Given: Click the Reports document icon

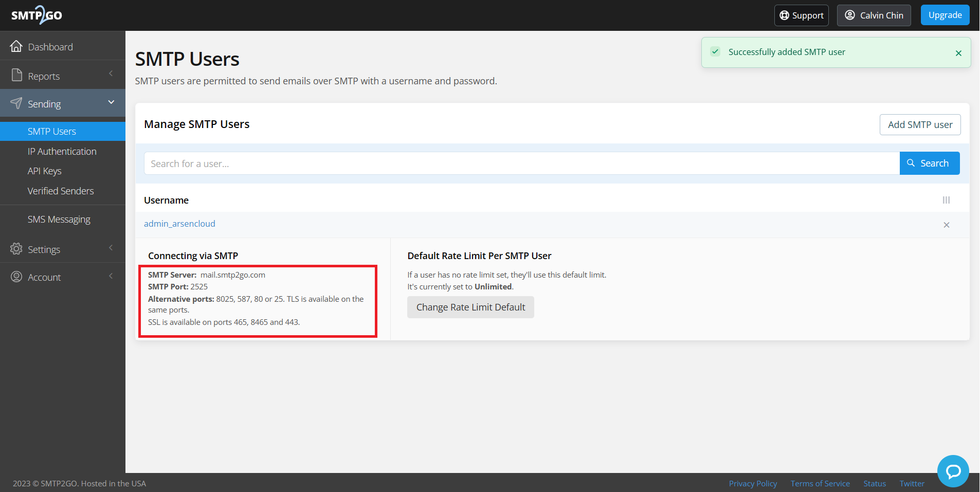Looking at the screenshot, I should (x=17, y=75).
